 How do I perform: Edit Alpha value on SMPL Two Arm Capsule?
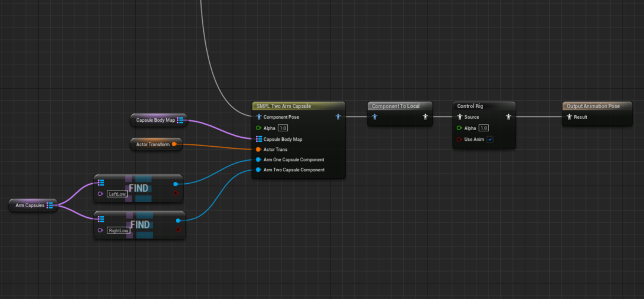coord(283,128)
